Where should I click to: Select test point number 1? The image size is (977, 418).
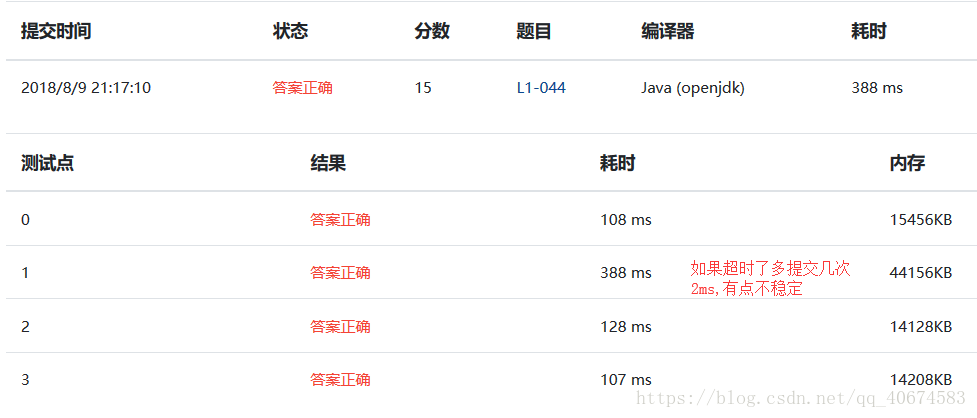pyautogui.click(x=25, y=273)
